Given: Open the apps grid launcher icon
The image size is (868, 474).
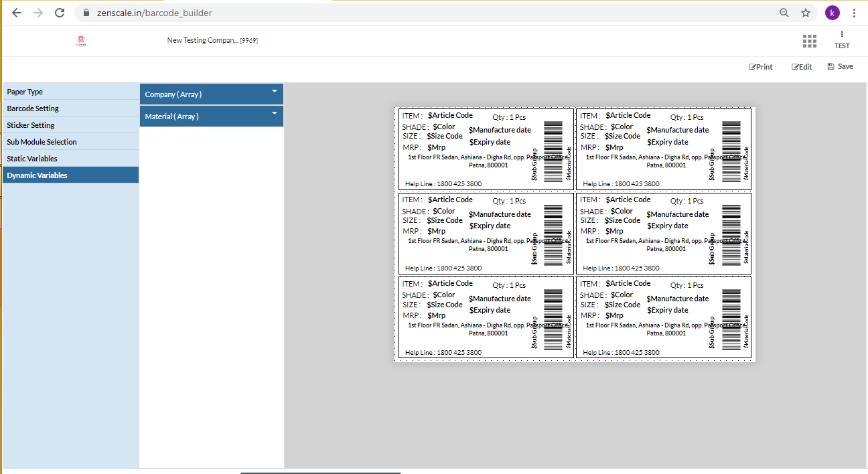Looking at the screenshot, I should click(x=810, y=42).
